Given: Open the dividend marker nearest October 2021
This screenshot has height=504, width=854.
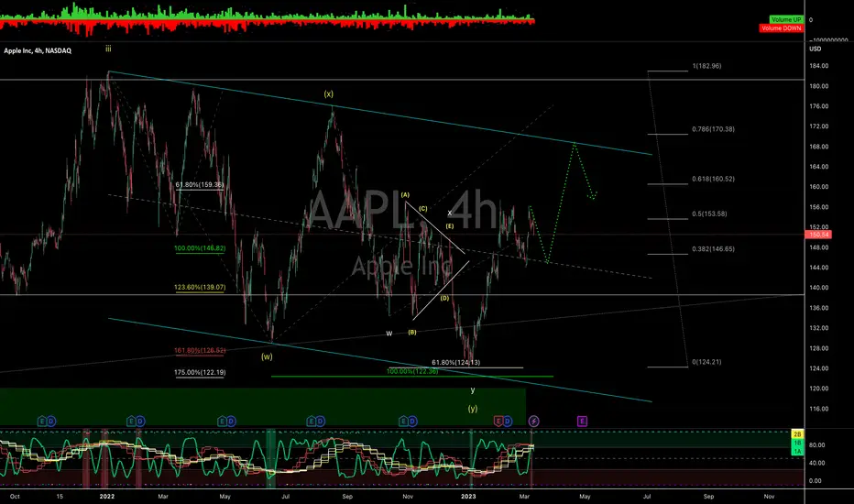Looking at the screenshot, I should click(x=51, y=422).
